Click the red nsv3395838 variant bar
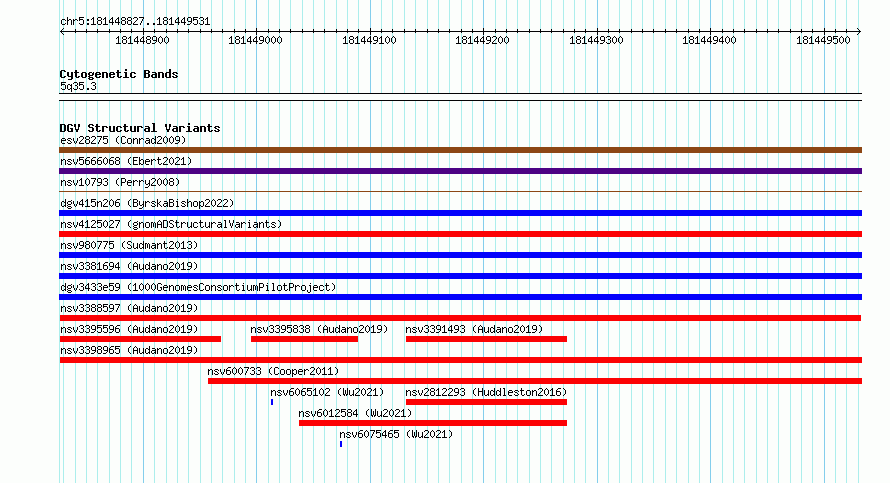Image resolution: width=890 pixels, height=483 pixels. (304, 339)
